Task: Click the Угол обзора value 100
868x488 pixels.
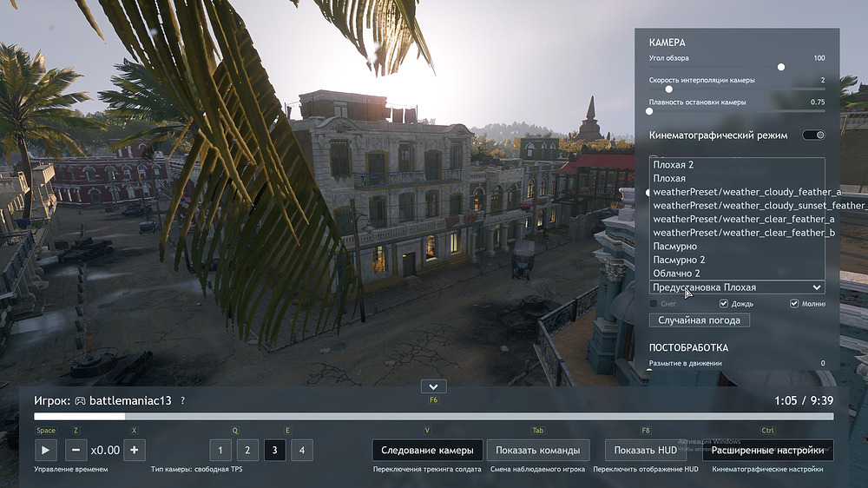Action: pyautogui.click(x=819, y=58)
